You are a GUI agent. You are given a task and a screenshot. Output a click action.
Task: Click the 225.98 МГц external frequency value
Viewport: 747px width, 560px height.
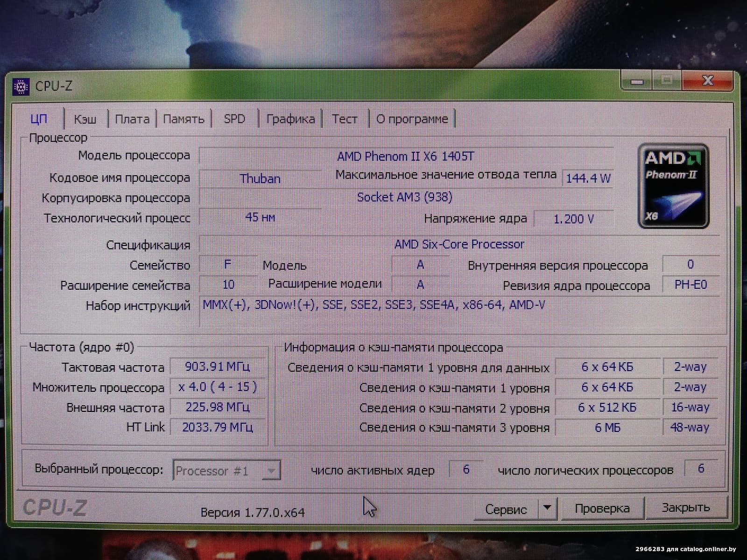(218, 407)
